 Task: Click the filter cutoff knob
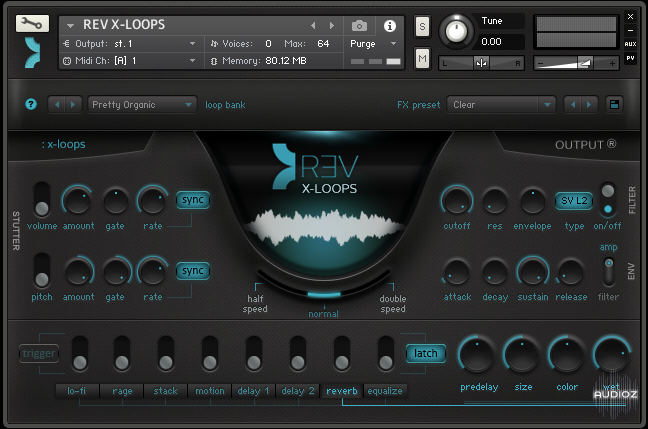pyautogui.click(x=457, y=200)
